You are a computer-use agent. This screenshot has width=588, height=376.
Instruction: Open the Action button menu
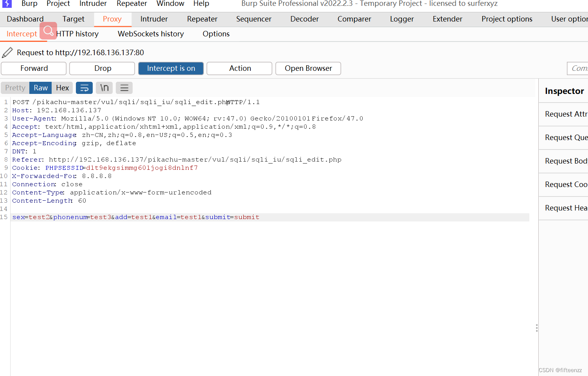click(240, 68)
